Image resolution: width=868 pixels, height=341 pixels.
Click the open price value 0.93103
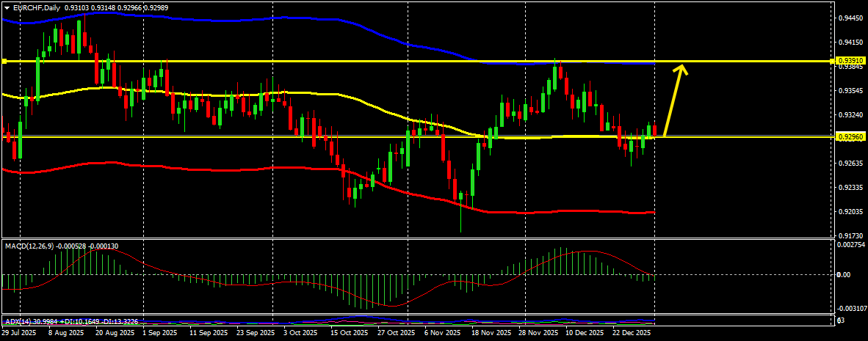tap(76, 8)
